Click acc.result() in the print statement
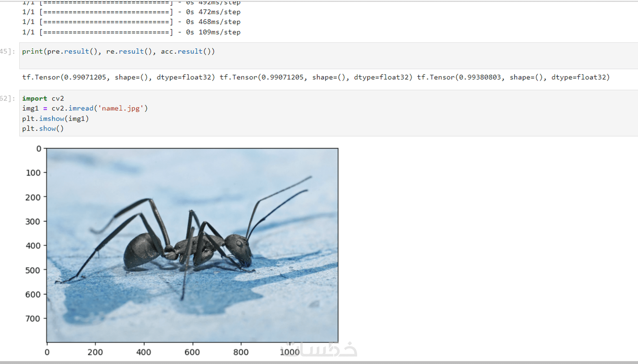This screenshot has width=638, height=364. pos(186,51)
